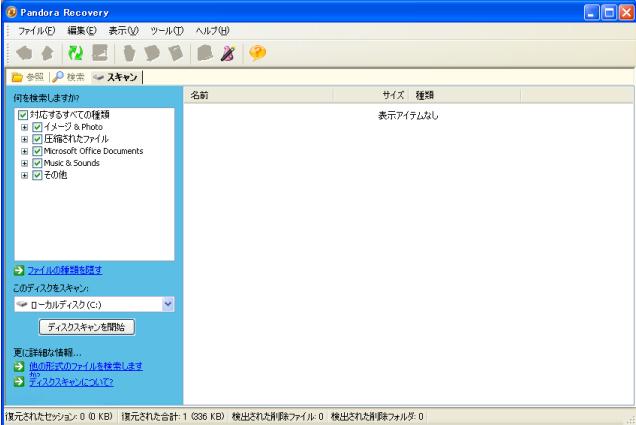Sort by the サイズ column header
Screen dimensions: 636x425
pos(371,95)
